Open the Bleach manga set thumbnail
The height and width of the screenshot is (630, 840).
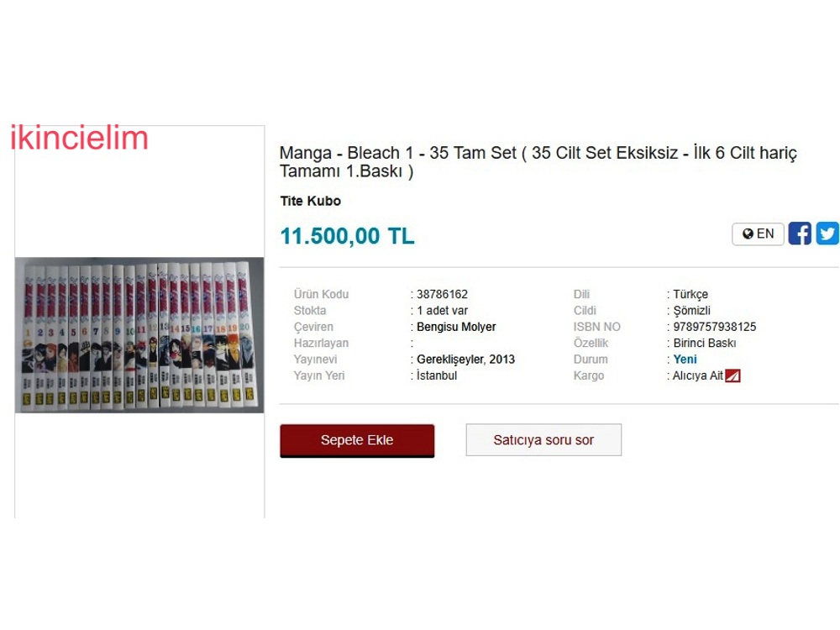(x=139, y=335)
